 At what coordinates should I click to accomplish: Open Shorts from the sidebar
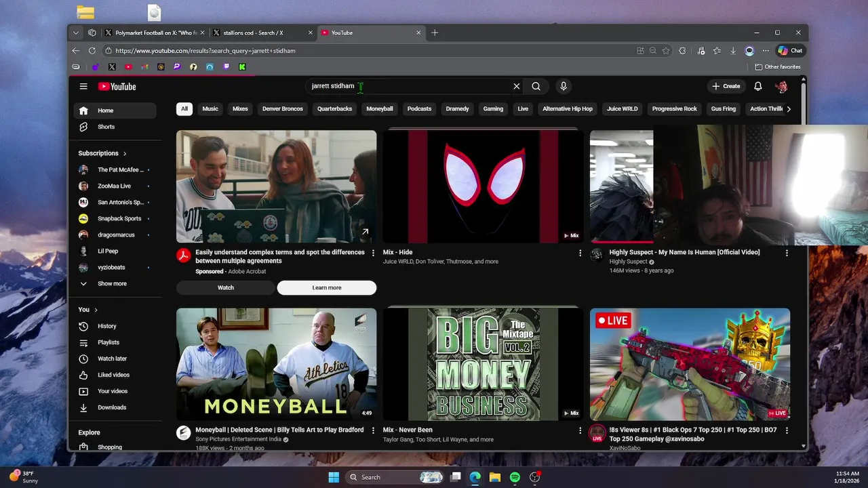click(x=115, y=127)
